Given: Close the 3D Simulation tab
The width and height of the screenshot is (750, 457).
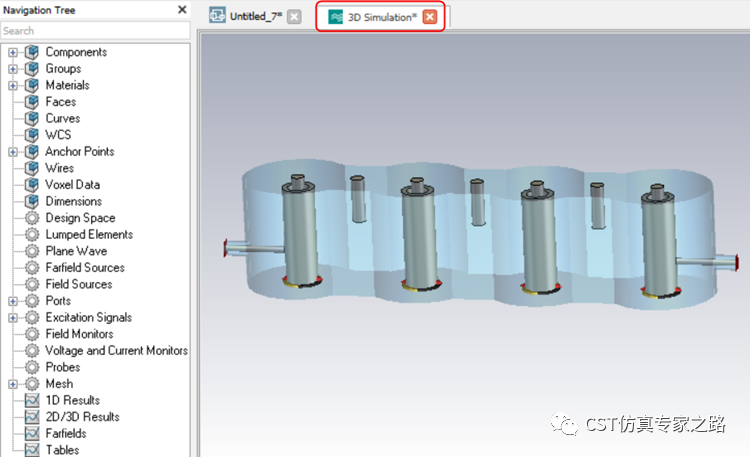Looking at the screenshot, I should click(430, 17).
